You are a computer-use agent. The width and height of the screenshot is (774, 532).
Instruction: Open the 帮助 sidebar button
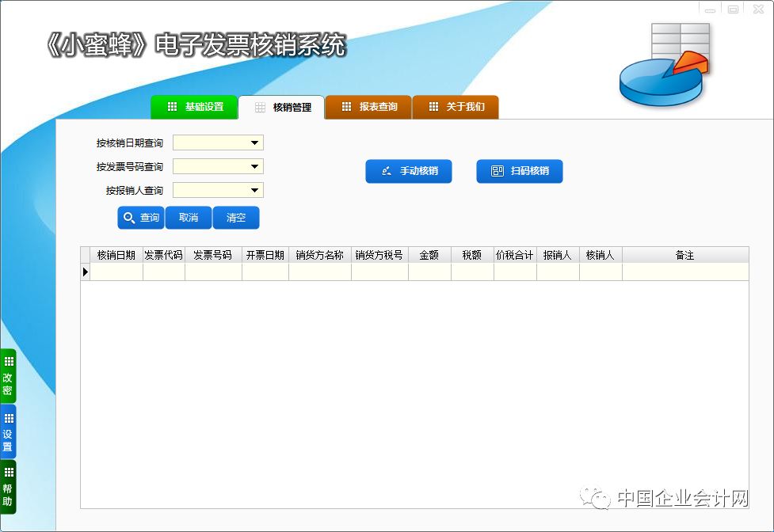(x=8, y=487)
